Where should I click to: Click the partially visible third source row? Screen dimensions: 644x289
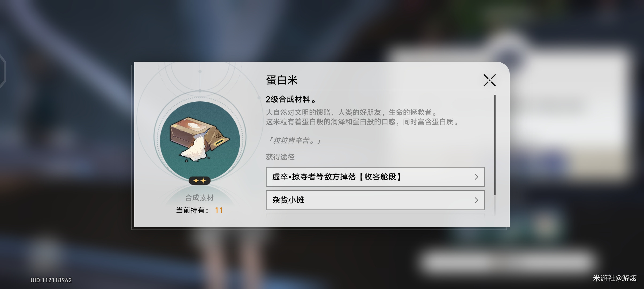375,215
